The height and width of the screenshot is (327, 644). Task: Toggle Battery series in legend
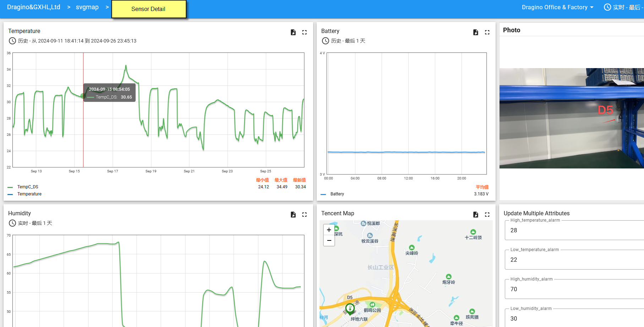337,194
